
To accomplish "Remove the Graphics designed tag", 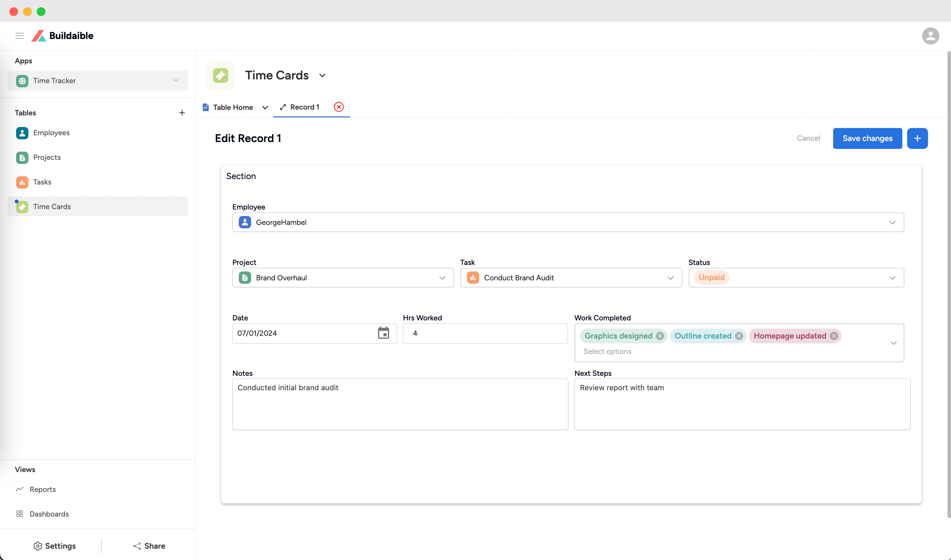I will click(660, 336).
